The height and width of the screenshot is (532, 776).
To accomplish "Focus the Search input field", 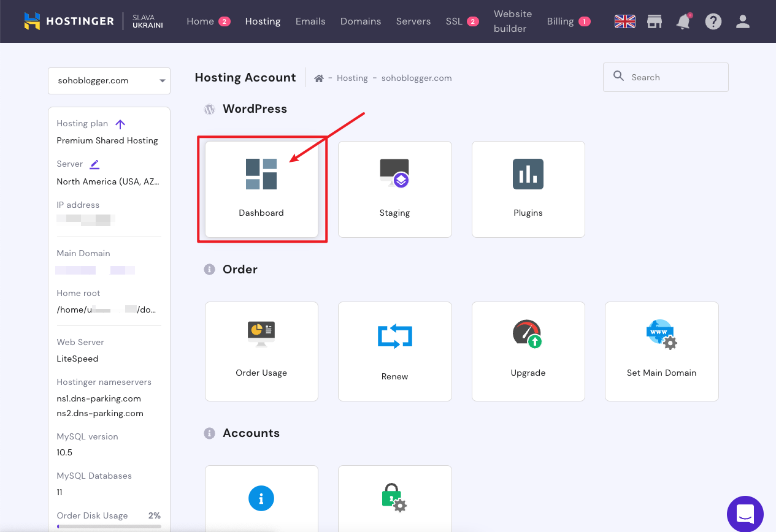I will click(x=666, y=77).
